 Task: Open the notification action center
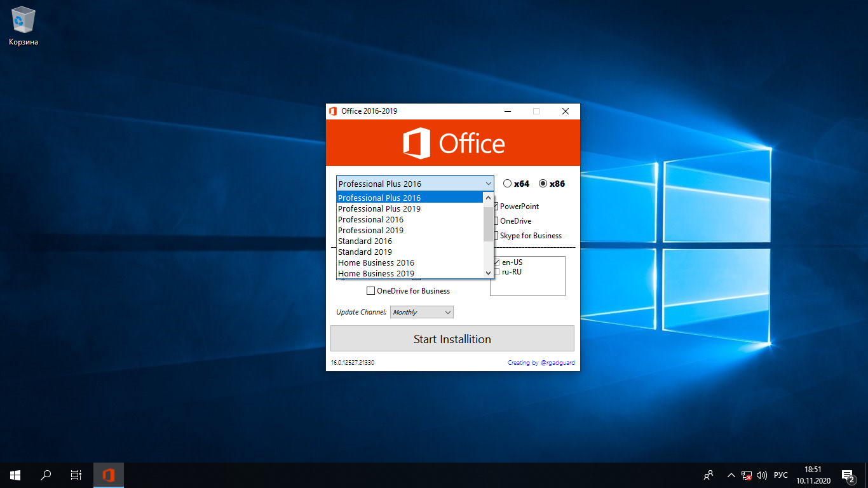pos(848,475)
